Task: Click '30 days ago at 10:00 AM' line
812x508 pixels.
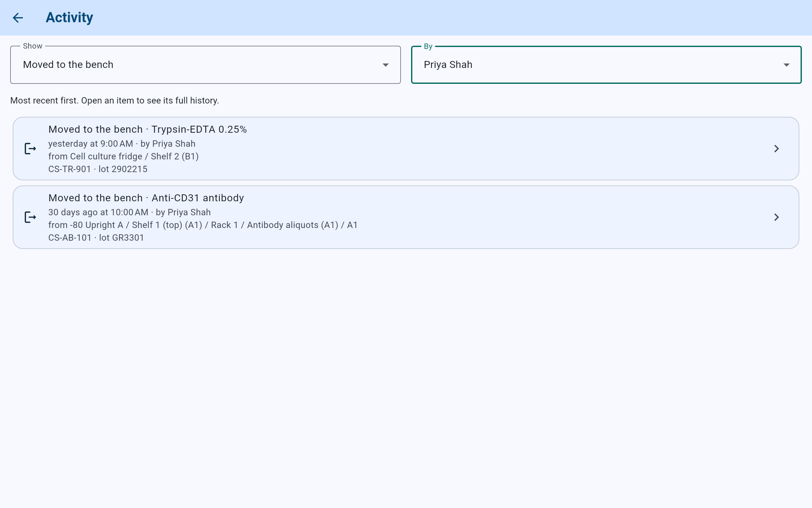Action: [x=129, y=212]
